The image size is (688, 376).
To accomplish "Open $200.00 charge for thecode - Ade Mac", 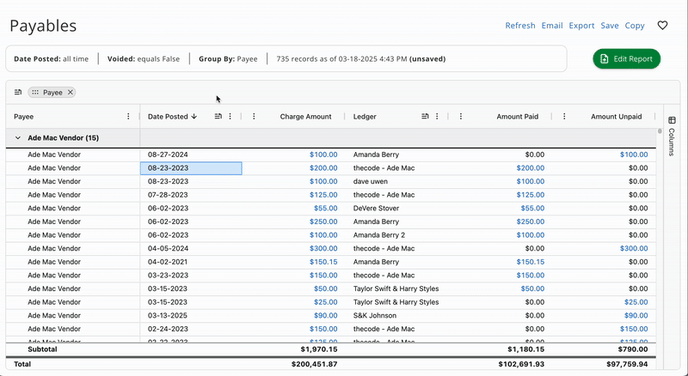I will coord(323,168).
